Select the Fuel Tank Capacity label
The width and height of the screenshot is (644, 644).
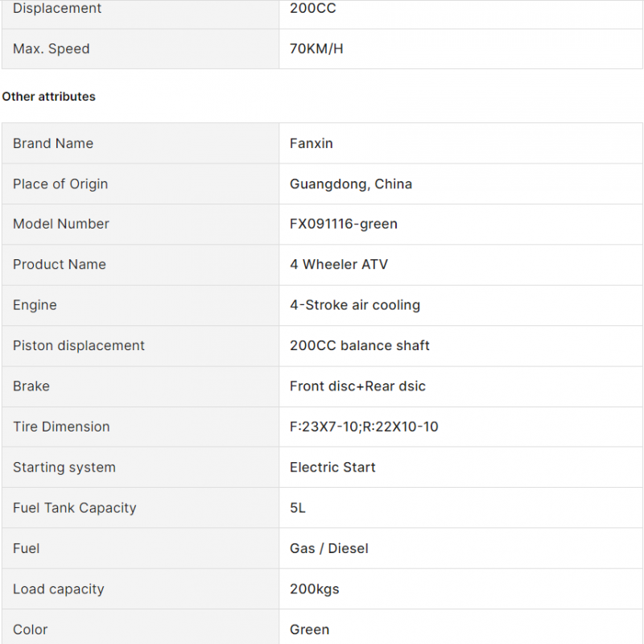[74, 508]
